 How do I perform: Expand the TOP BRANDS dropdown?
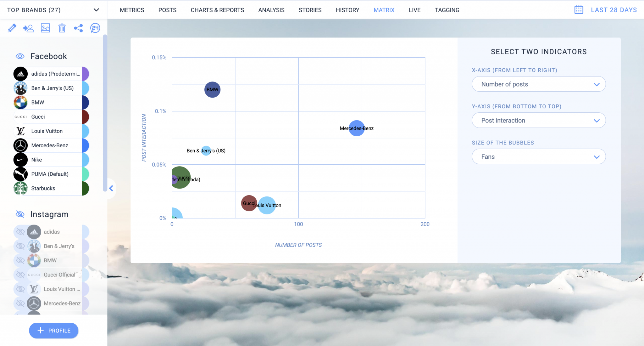pyautogui.click(x=96, y=10)
